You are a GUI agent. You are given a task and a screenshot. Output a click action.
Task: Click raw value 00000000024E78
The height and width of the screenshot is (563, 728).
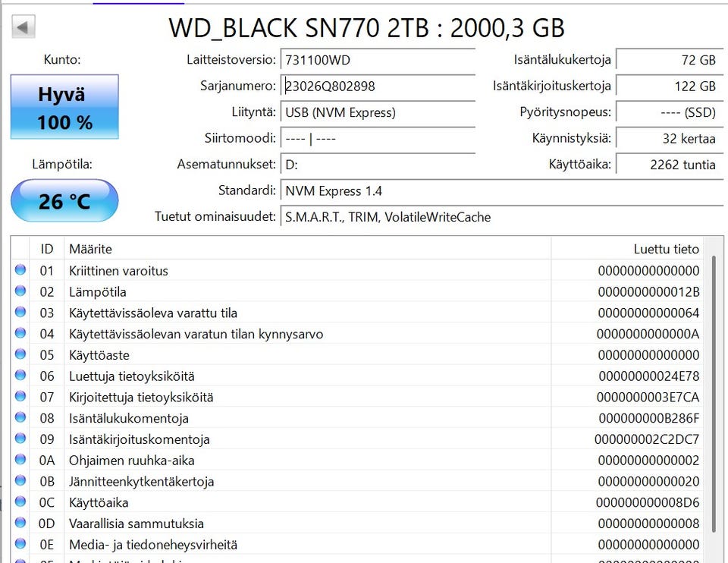click(649, 376)
